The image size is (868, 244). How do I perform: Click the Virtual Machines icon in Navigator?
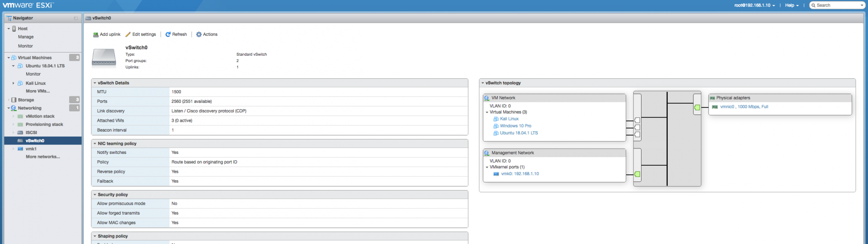pyautogui.click(x=14, y=58)
